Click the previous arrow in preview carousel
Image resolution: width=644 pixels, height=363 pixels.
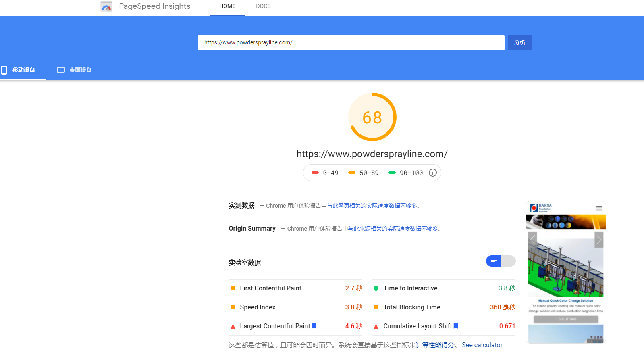tap(533, 240)
